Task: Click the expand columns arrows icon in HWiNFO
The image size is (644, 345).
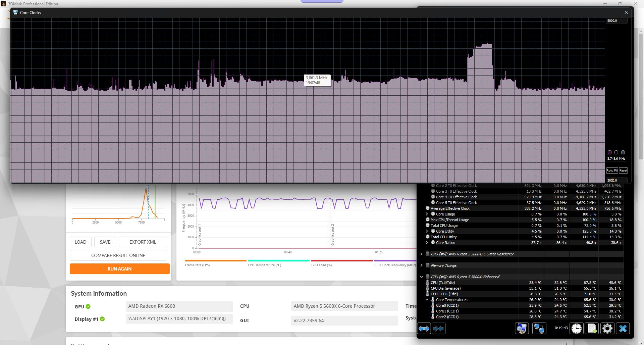Action: coord(424,329)
